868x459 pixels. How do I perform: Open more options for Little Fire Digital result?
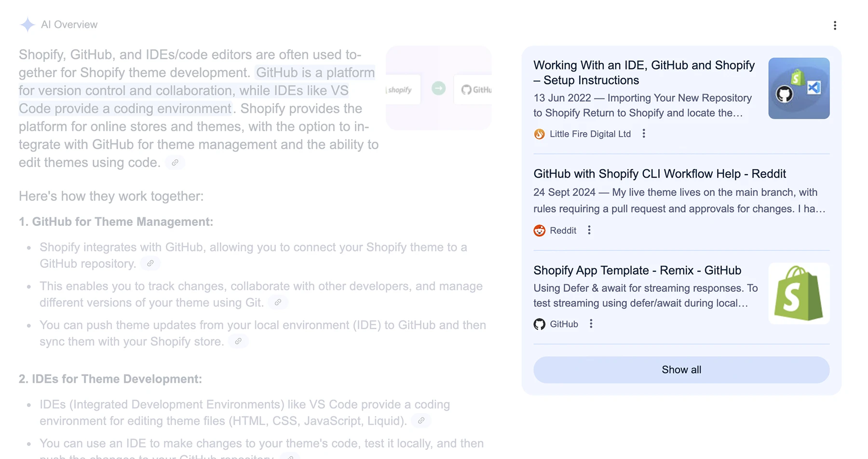644,134
